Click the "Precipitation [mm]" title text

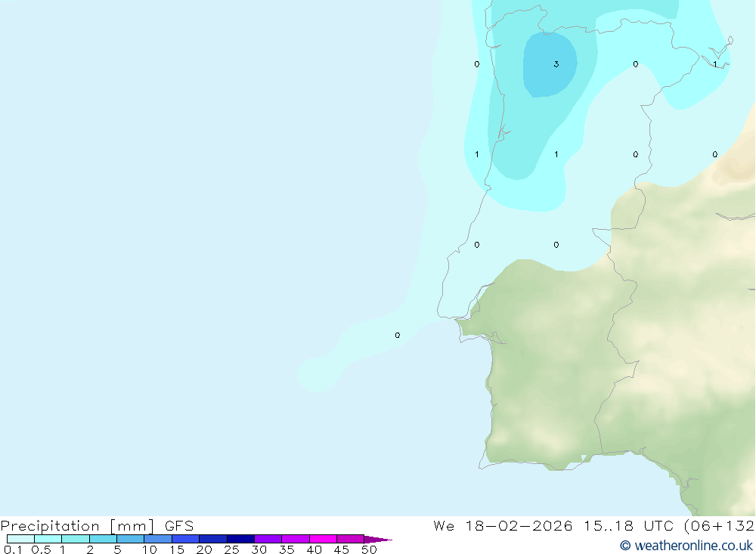[x=78, y=526]
